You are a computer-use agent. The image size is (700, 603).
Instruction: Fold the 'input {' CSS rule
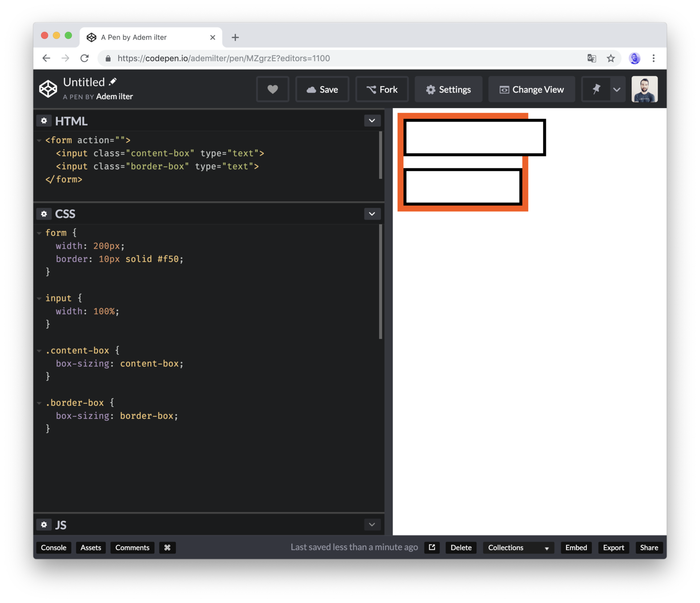(x=39, y=298)
